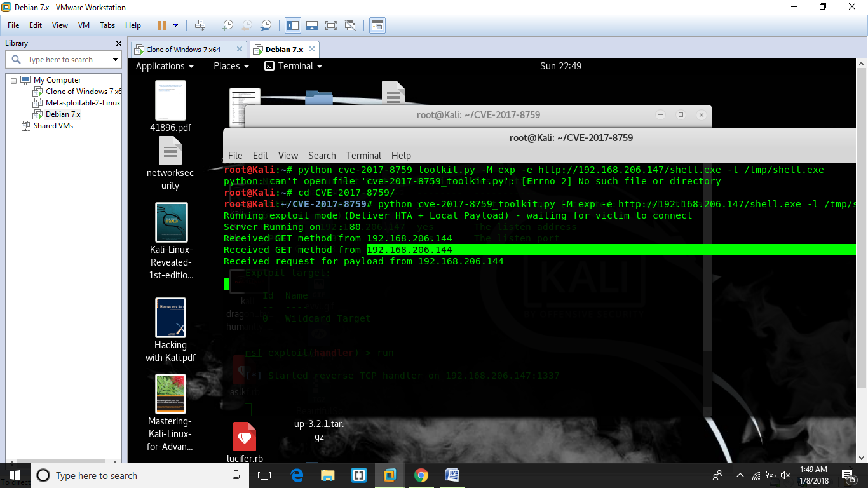Launch Microsoft Edge from the taskbar
The width and height of the screenshot is (868, 488).
[x=297, y=475]
